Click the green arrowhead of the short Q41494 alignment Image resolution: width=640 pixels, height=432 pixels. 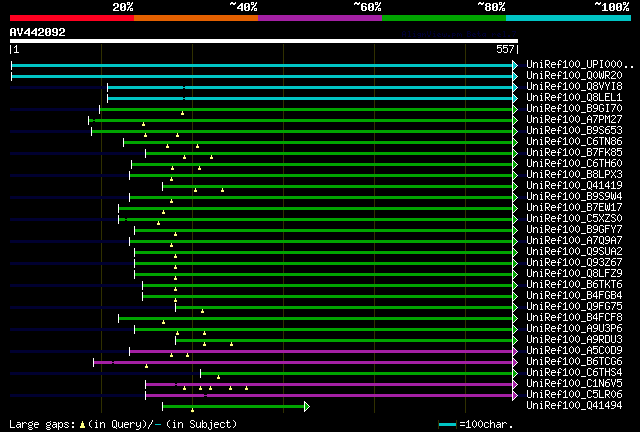pyautogui.click(x=307, y=406)
